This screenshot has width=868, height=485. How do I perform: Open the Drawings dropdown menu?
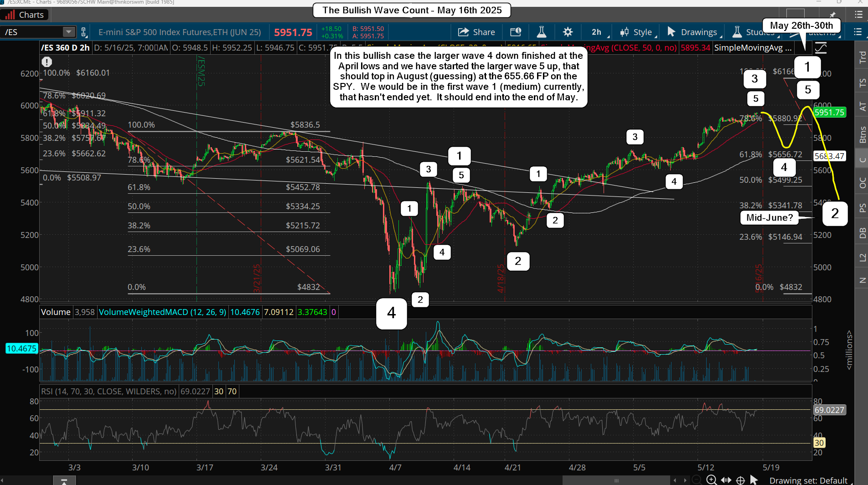coord(694,32)
